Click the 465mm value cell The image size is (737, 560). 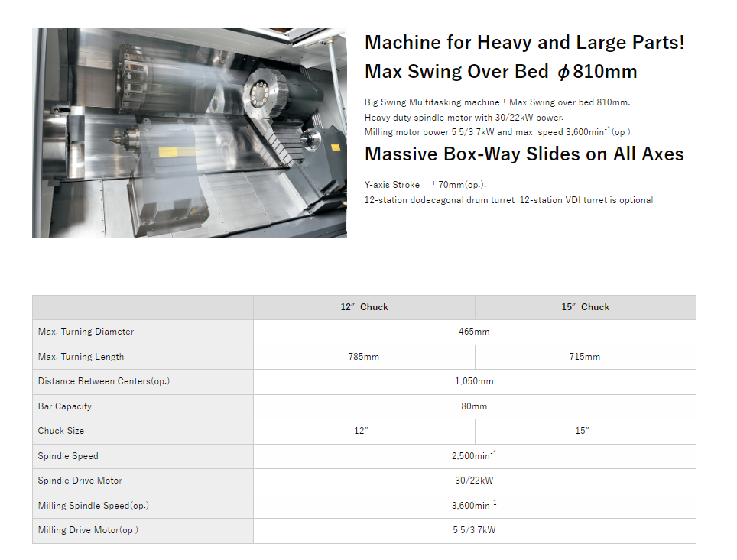474,332
